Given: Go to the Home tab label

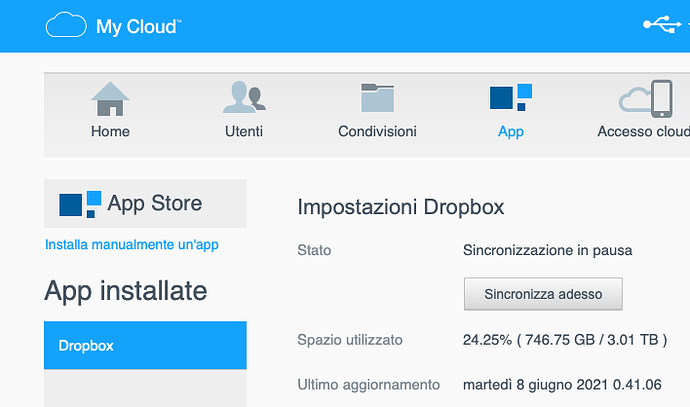Looking at the screenshot, I should point(110,131).
